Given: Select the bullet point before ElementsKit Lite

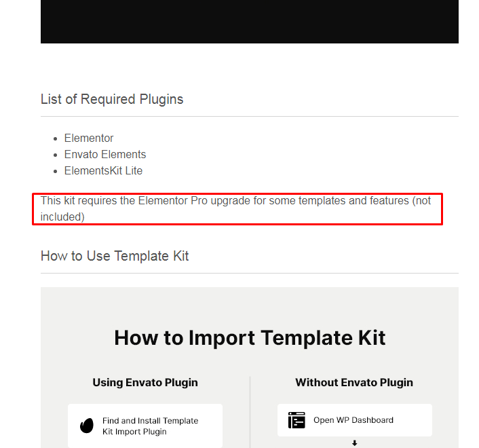Looking at the screenshot, I should [55, 172].
